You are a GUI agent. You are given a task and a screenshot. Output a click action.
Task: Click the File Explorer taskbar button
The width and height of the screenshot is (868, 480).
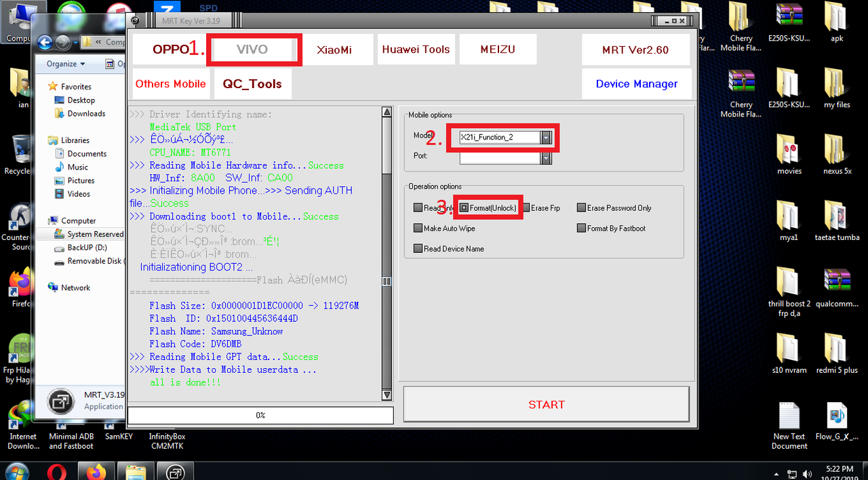pyautogui.click(x=136, y=471)
